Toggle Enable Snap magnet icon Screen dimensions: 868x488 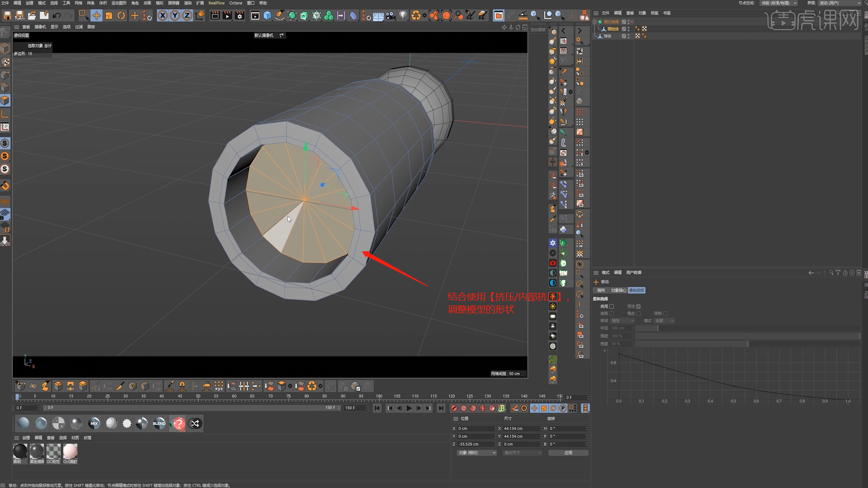[x=5, y=185]
